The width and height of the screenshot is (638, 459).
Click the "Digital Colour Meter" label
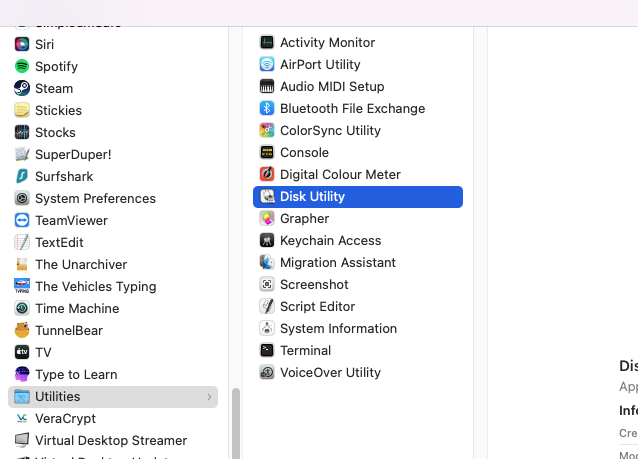coord(340,174)
